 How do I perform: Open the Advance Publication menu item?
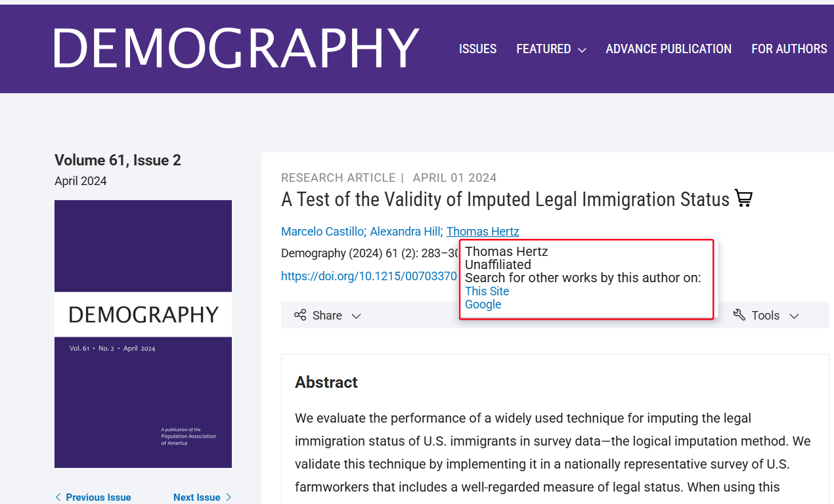click(x=668, y=49)
